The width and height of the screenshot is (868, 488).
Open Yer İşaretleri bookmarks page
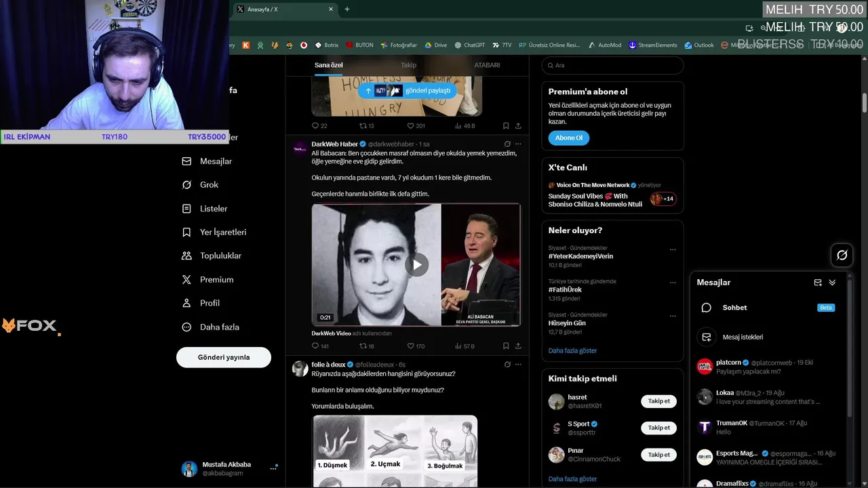[x=214, y=232]
